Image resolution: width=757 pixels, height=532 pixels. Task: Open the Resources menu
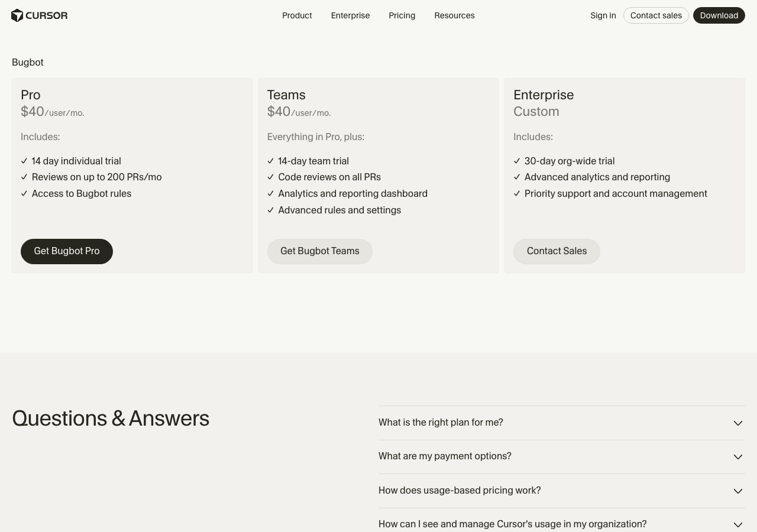pos(454,15)
